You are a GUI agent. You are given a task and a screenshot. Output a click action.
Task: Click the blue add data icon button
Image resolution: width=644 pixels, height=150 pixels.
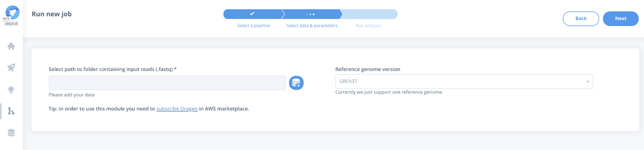(296, 83)
